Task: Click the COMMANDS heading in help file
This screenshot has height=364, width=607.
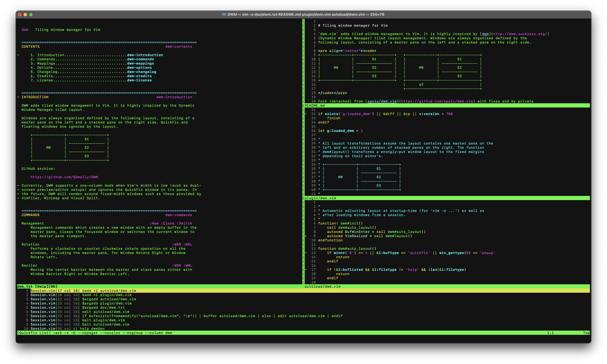Action: pyautogui.click(x=30, y=215)
